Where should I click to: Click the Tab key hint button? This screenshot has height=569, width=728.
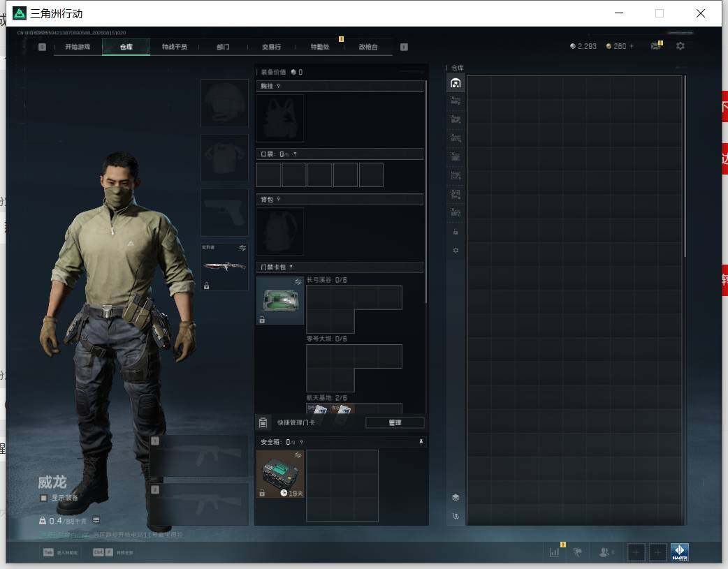point(48,552)
